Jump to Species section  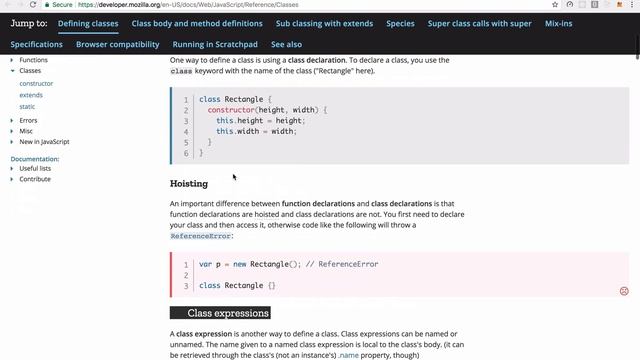coord(400,24)
